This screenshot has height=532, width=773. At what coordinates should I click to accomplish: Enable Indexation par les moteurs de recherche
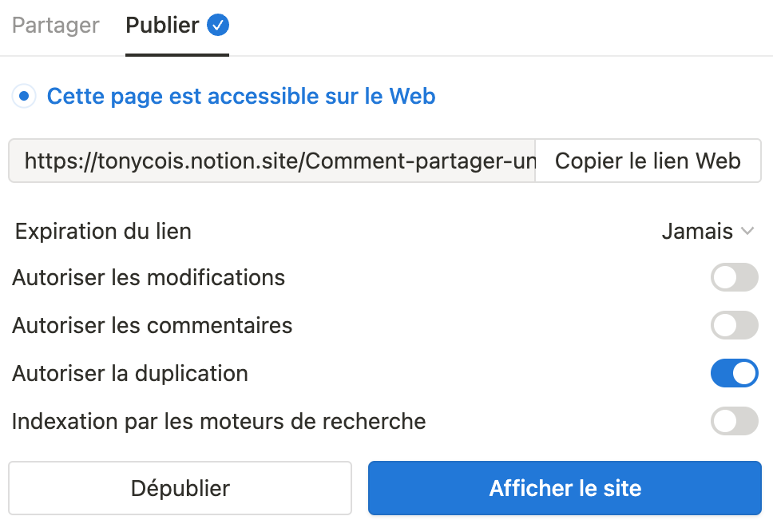[735, 421]
